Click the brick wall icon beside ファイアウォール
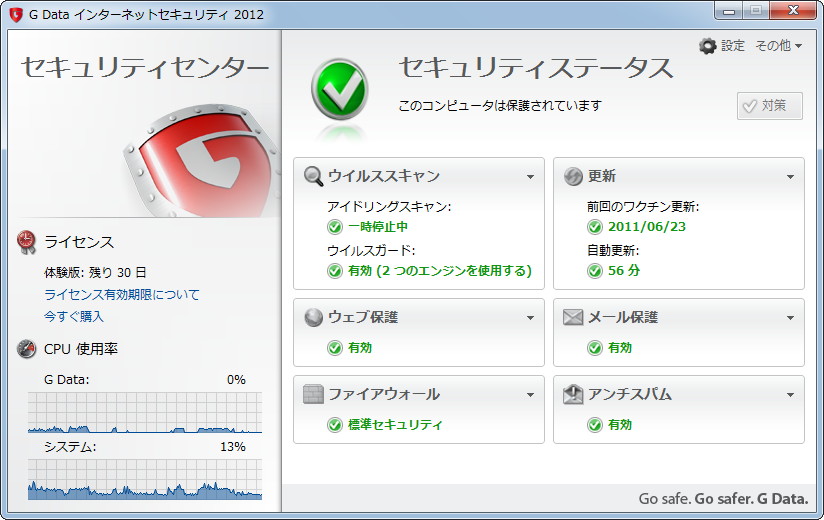Screen dimensions: 824x520 click(x=314, y=394)
